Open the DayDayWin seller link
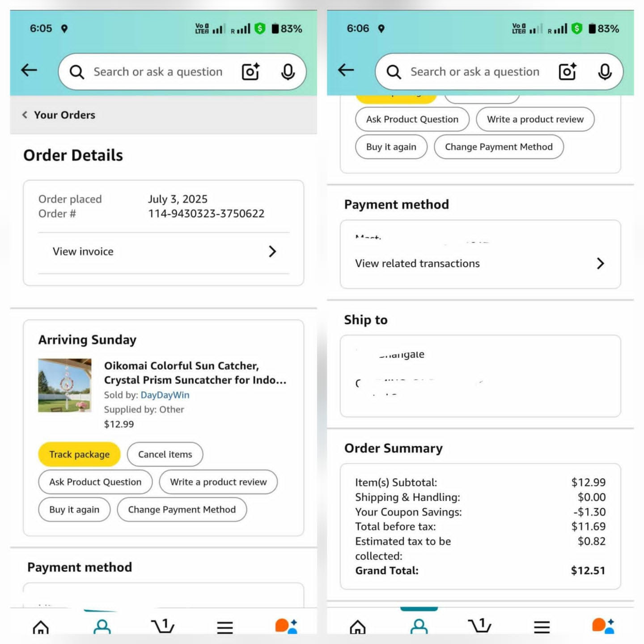This screenshot has width=644, height=644. (165, 395)
